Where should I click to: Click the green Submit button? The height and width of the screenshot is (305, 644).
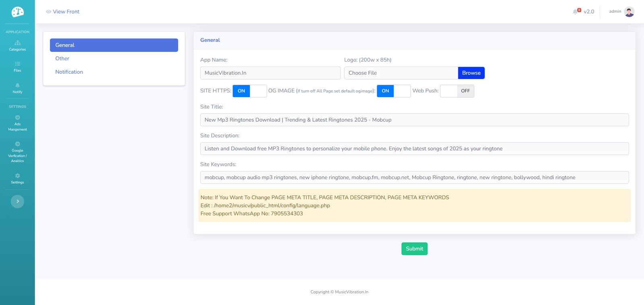[414, 249]
